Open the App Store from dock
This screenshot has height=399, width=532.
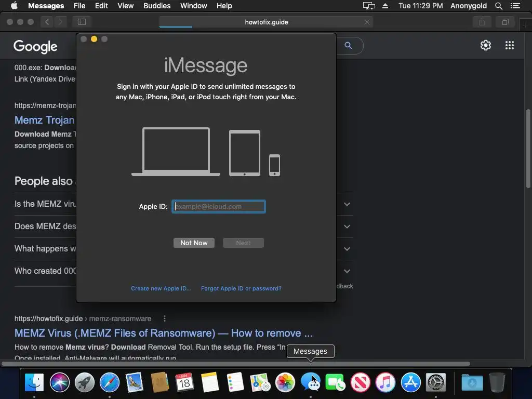[x=410, y=382]
